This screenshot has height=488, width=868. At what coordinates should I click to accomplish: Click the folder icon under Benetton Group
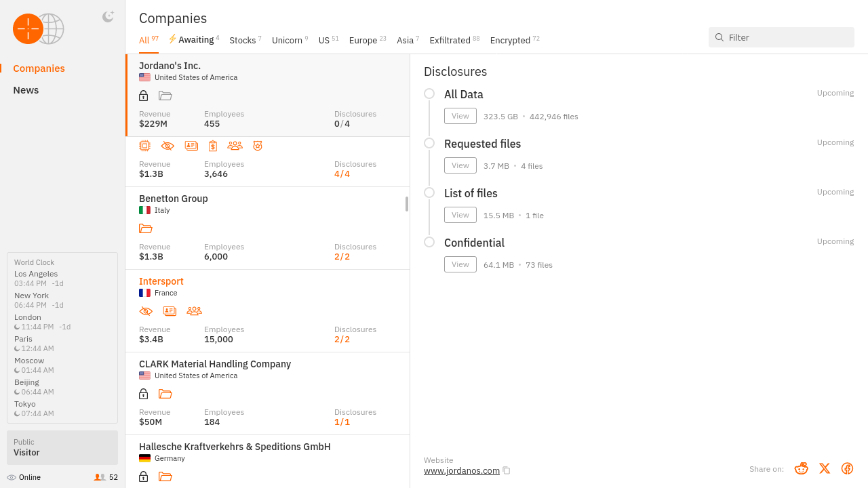pos(146,228)
